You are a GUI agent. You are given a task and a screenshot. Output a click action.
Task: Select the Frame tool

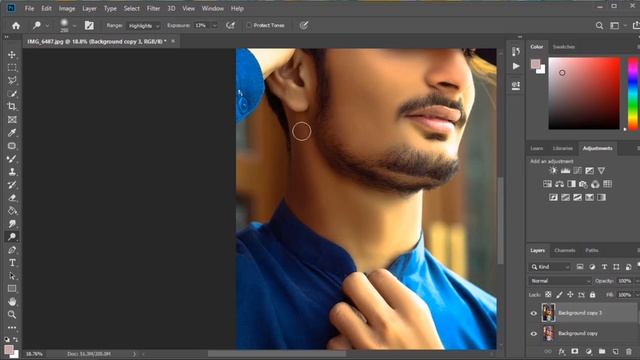pyautogui.click(x=12, y=120)
